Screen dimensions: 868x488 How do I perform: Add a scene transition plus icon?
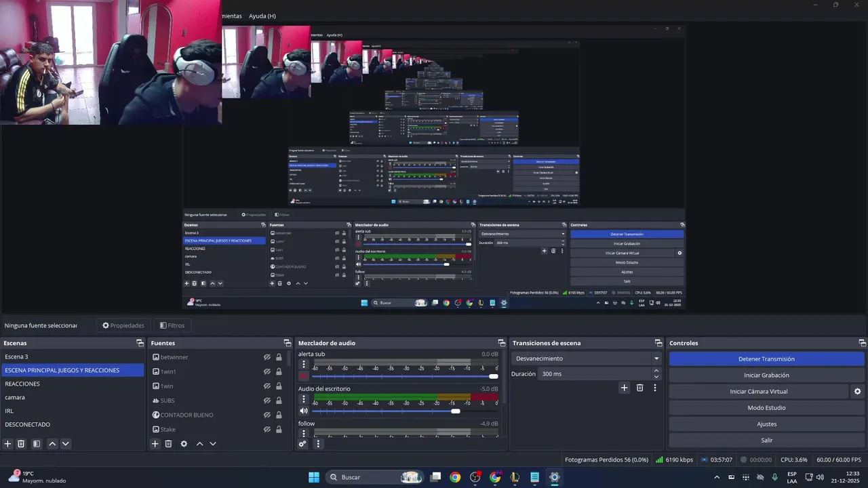tap(625, 388)
